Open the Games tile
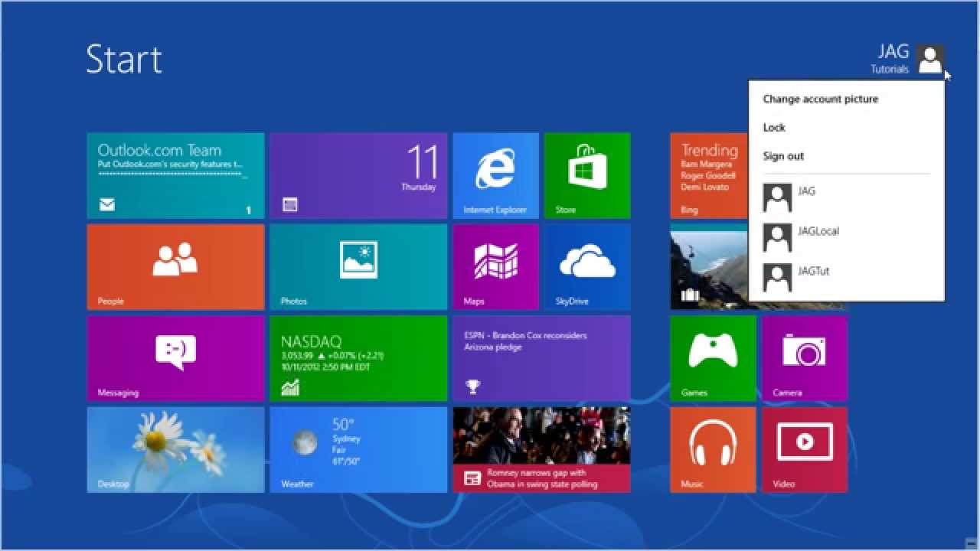The width and height of the screenshot is (980, 551). point(713,358)
